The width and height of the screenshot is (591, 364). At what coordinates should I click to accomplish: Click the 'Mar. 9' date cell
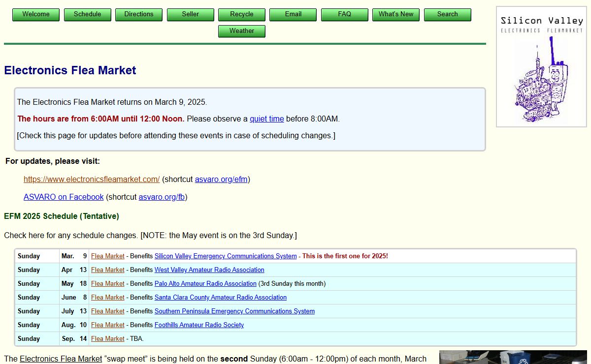click(x=74, y=256)
